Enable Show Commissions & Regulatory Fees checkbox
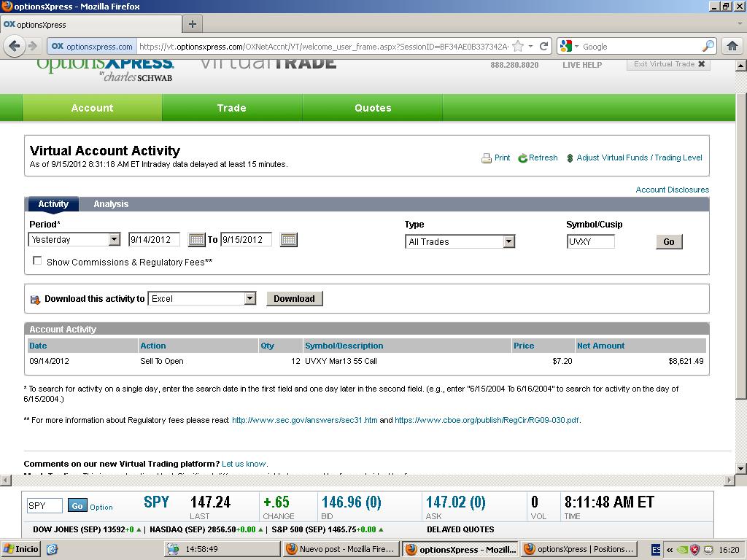The image size is (747, 560). pyautogui.click(x=37, y=260)
